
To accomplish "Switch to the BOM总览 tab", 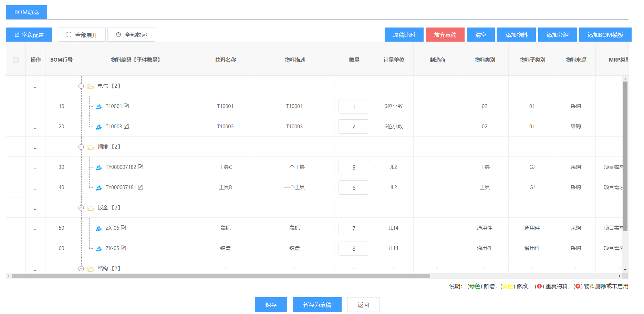I will 27,12.
